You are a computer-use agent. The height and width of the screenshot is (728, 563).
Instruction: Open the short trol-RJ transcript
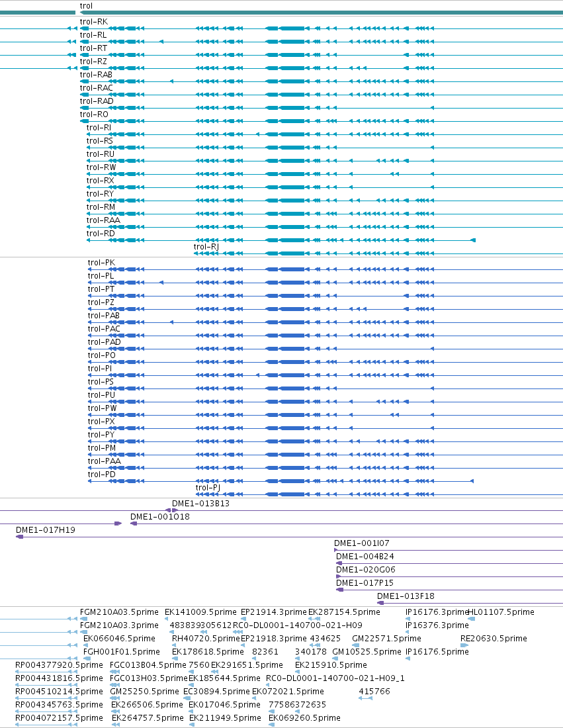206,247
